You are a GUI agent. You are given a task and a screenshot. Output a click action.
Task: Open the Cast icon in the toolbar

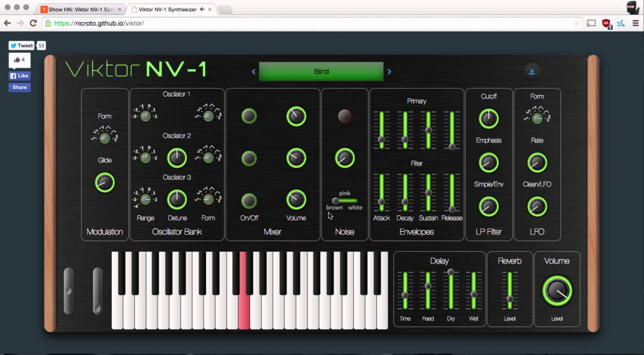point(591,23)
